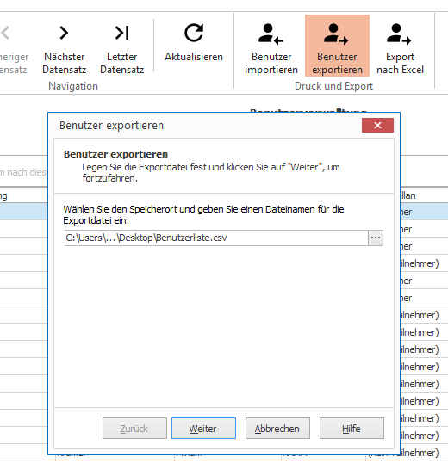Viewport: 448px width, 476px height.
Task: Proceed with the Weiter button
Action: pyautogui.click(x=203, y=429)
